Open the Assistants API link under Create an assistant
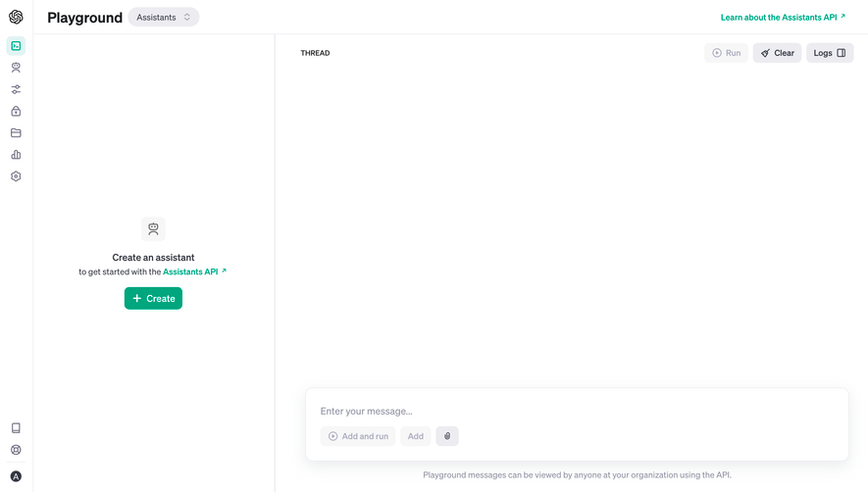The image size is (868, 492). tap(194, 271)
